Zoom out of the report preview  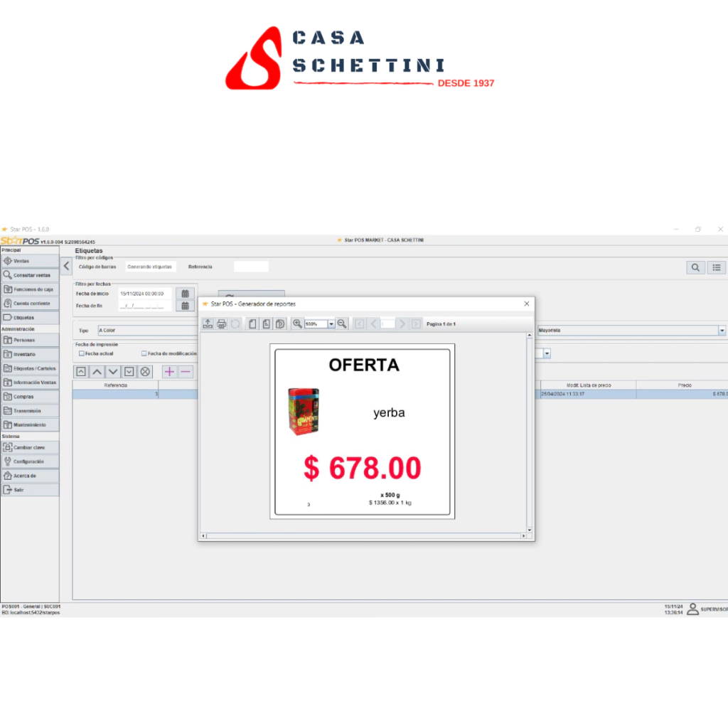pos(342,324)
